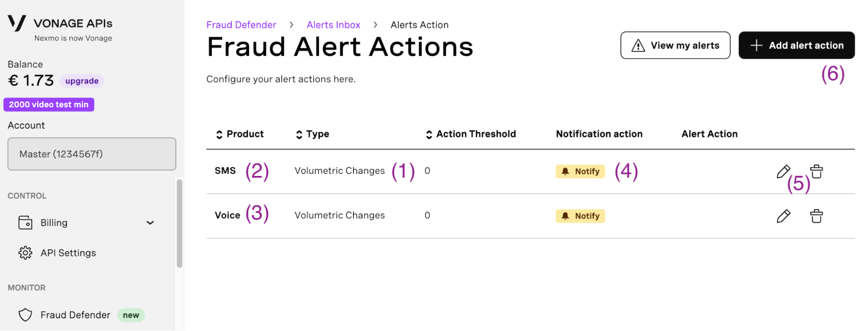Viewport: 868px width, 331px height.
Task: Navigate to Fraud Defender via breadcrumb
Action: coord(241,25)
